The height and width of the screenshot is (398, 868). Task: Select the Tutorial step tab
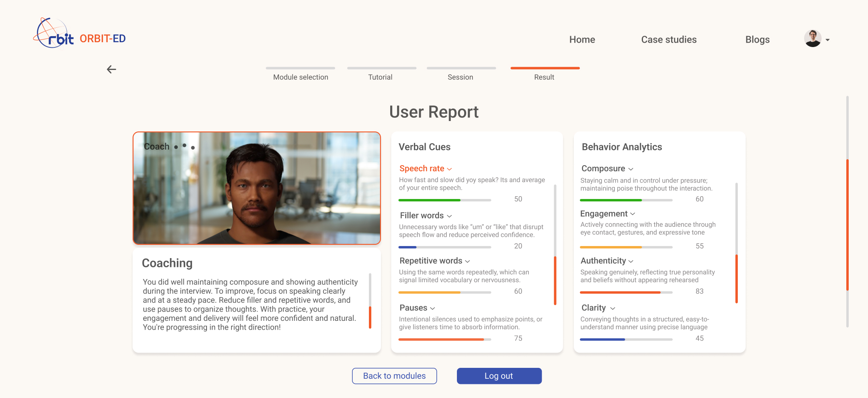coord(380,77)
